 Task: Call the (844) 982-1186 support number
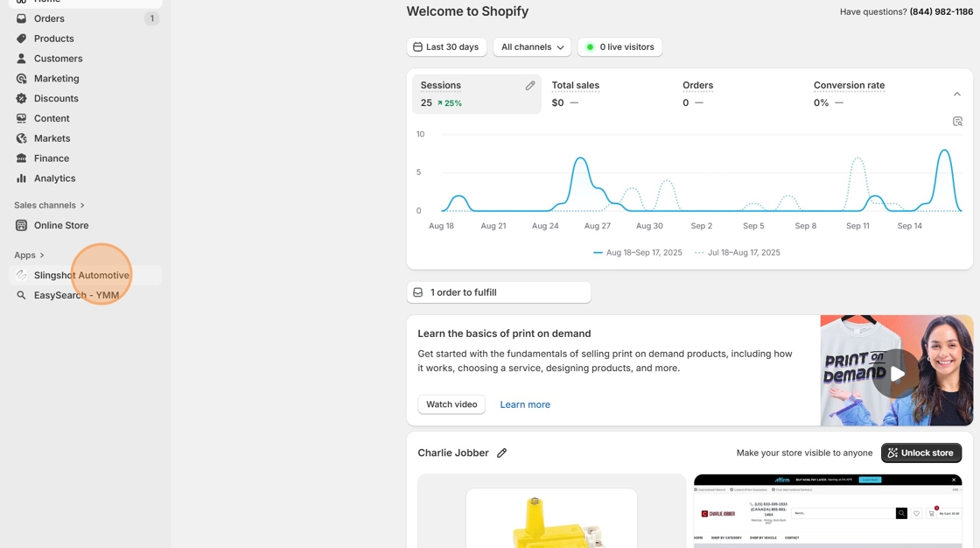point(941,12)
